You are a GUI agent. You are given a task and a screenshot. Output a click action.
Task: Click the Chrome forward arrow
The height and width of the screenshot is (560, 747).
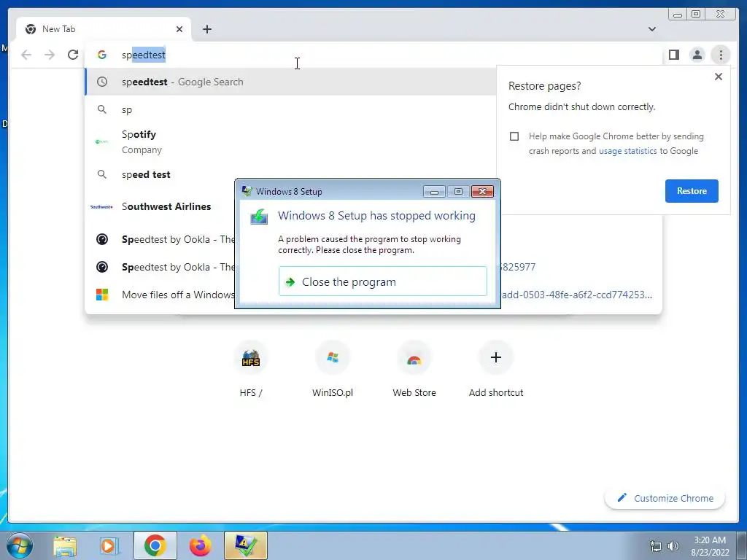point(50,55)
